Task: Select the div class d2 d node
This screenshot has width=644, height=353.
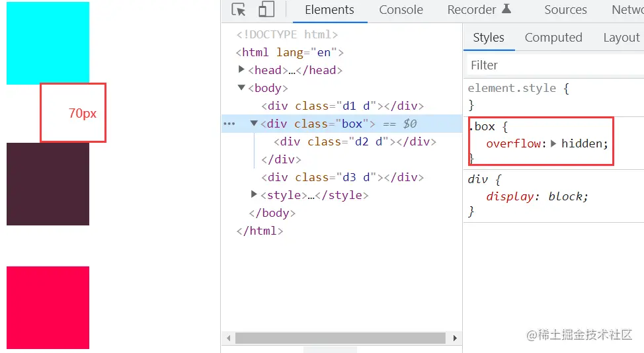Action: (355, 141)
